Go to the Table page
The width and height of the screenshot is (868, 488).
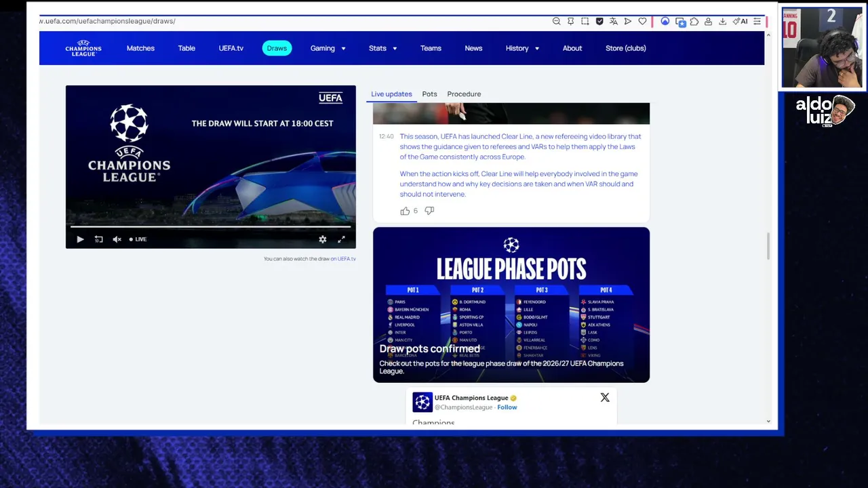[186, 48]
